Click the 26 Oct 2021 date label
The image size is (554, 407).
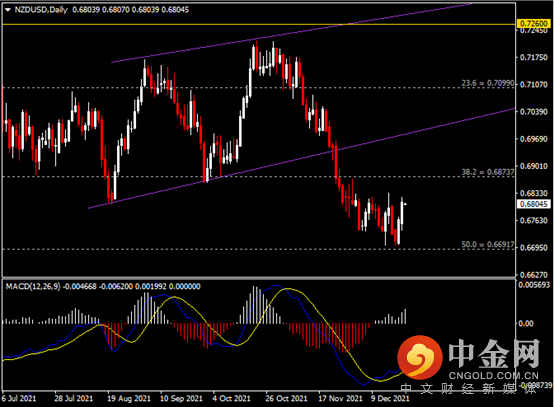coord(287,399)
